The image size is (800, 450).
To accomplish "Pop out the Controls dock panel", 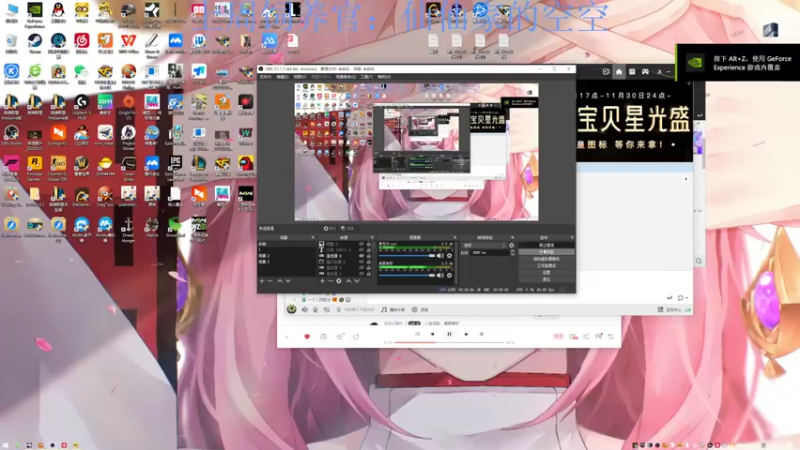I will tap(572, 238).
